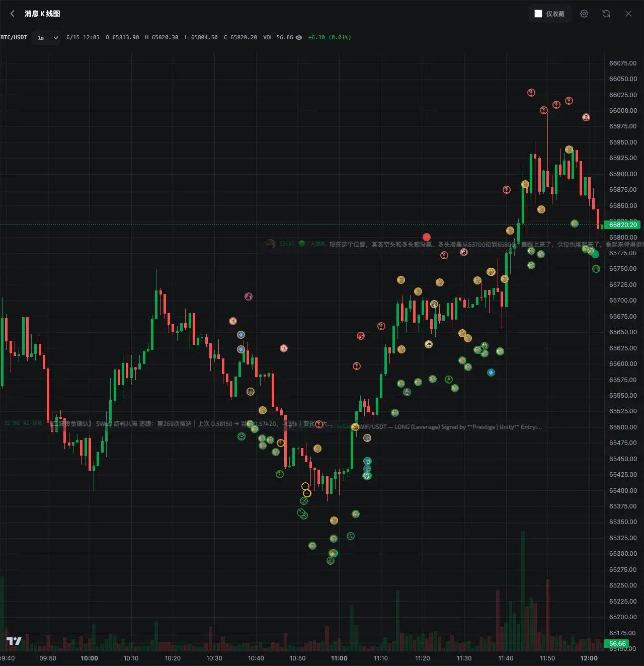
Task: Open the TradingView logo in the chart corner
Action: [x=14, y=641]
